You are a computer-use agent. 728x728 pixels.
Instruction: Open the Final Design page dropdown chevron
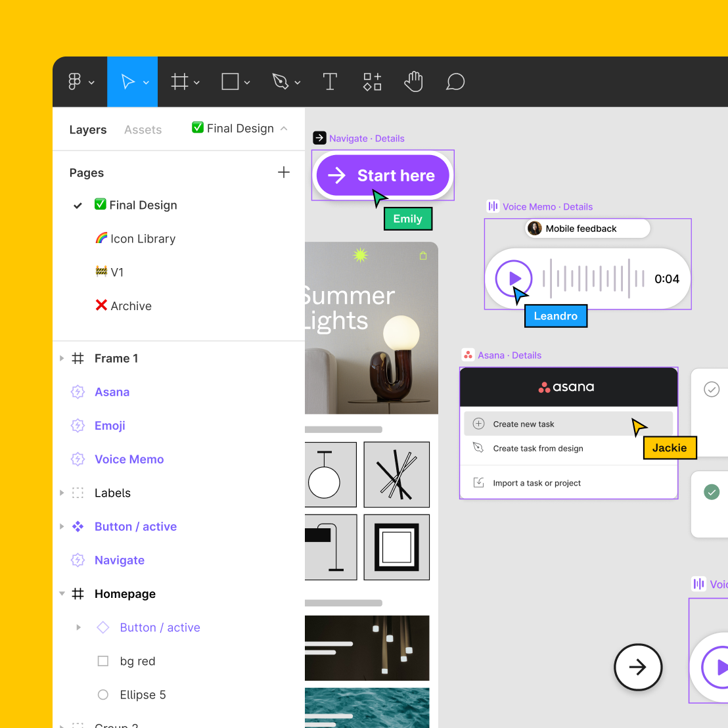[283, 129]
